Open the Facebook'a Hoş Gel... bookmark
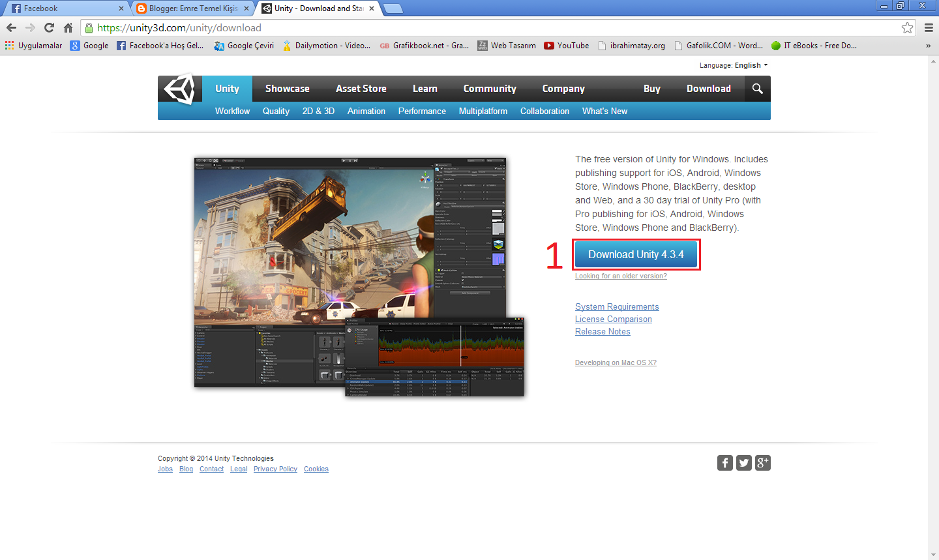This screenshot has height=560, width=939. tap(160, 46)
